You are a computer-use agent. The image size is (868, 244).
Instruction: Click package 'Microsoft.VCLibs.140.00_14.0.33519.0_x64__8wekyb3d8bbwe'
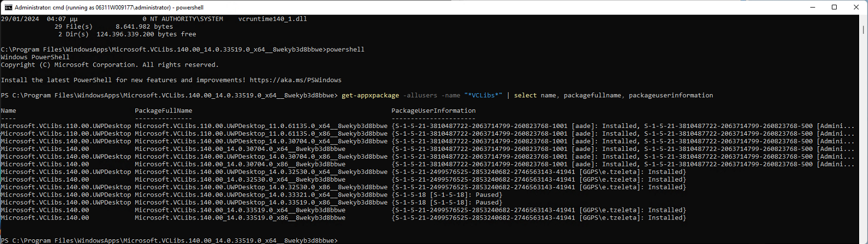pyautogui.click(x=240, y=210)
